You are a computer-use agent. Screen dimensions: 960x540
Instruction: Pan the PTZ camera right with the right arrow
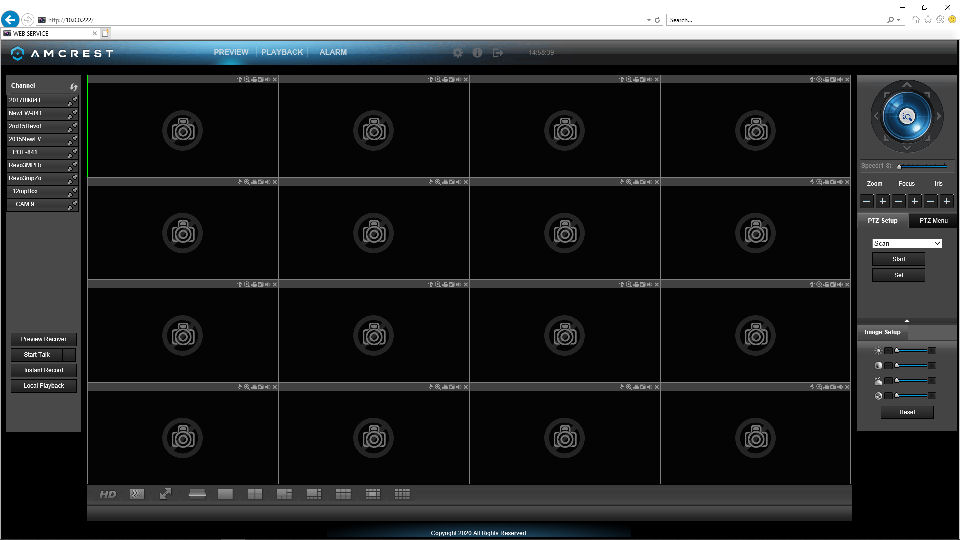(939, 116)
